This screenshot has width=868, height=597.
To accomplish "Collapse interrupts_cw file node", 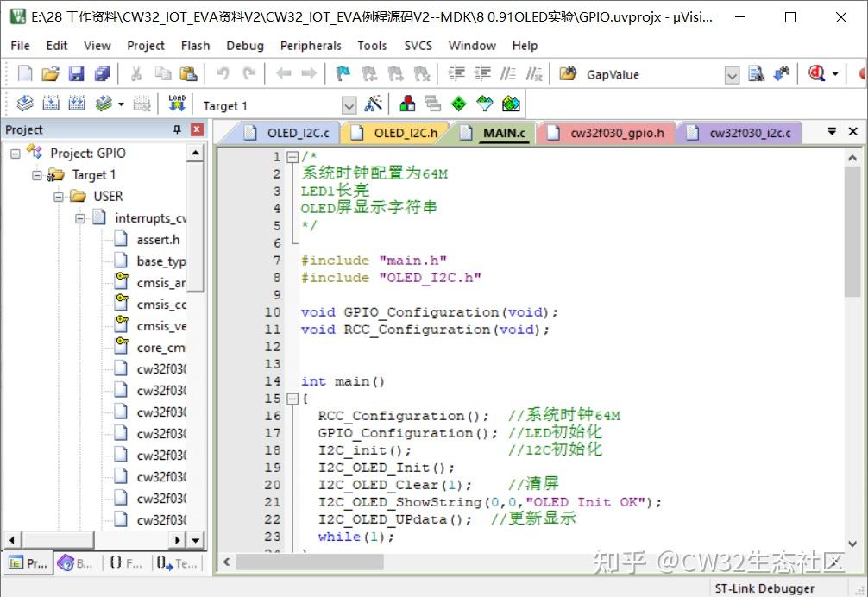I will click(79, 218).
